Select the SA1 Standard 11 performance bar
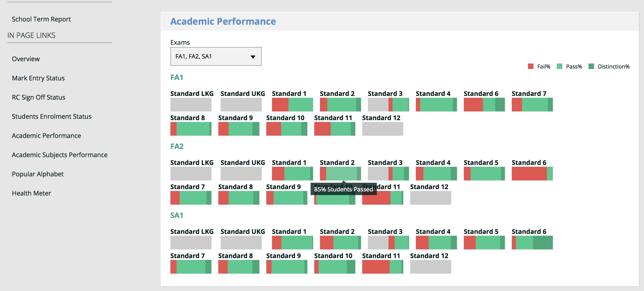644x291 pixels. [x=383, y=267]
